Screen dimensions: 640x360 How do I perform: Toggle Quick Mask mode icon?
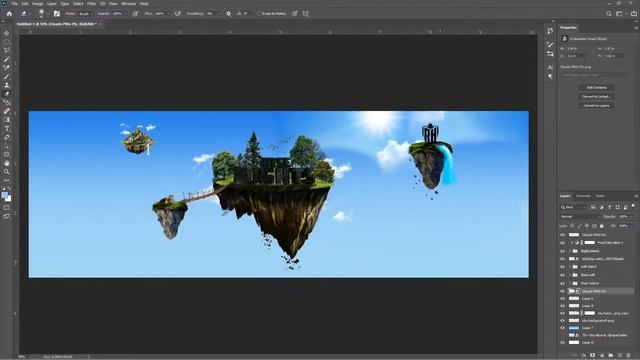(x=7, y=208)
